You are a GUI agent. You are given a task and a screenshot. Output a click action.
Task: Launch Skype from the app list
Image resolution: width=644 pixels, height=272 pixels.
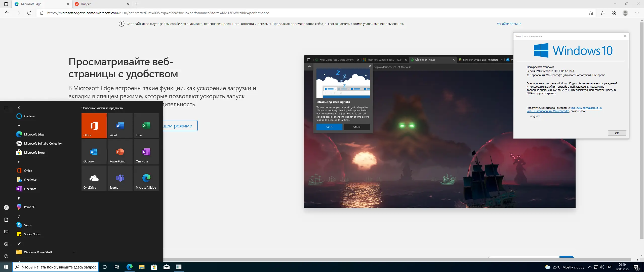28,225
